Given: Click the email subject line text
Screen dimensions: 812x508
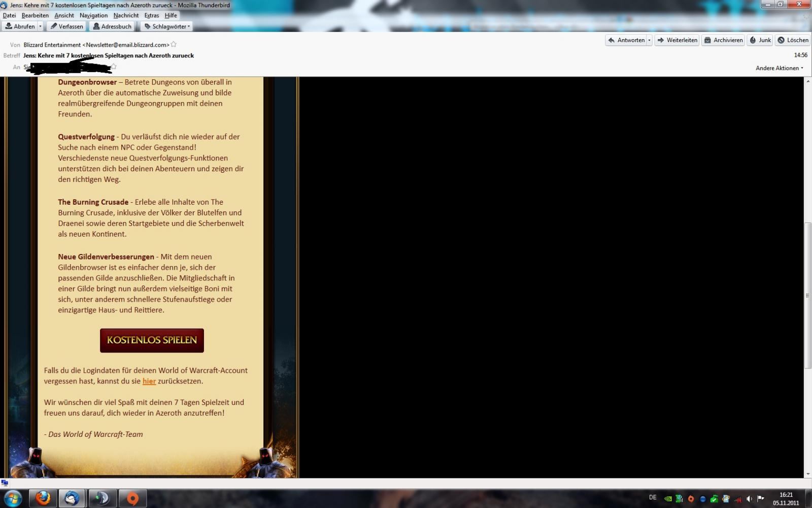Looking at the screenshot, I should (109, 55).
